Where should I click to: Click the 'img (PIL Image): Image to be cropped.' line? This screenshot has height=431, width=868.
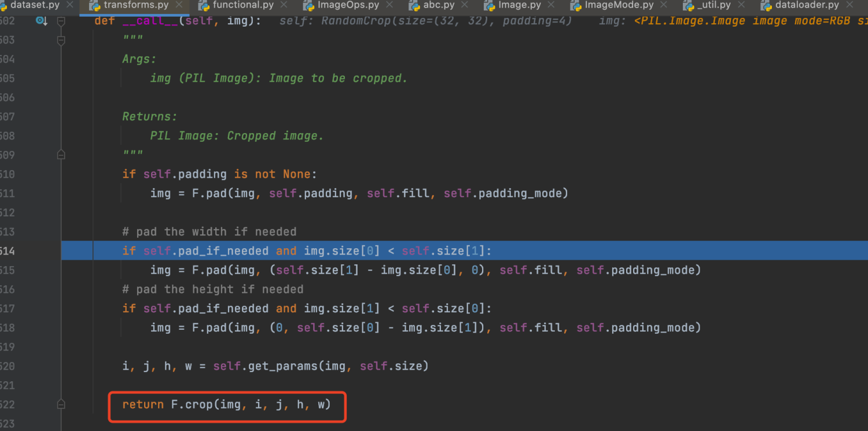(279, 78)
